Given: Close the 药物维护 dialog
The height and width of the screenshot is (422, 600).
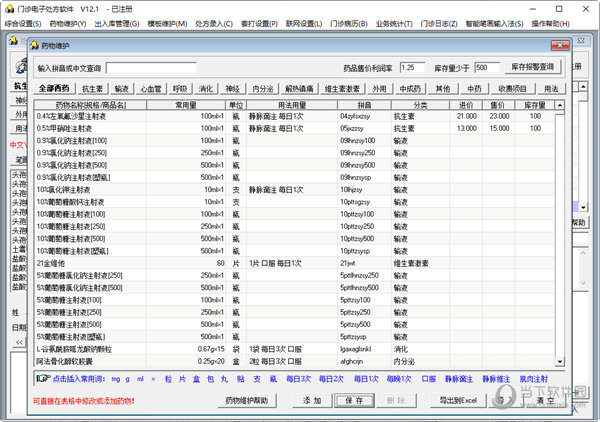Looking at the screenshot, I should point(560,46).
